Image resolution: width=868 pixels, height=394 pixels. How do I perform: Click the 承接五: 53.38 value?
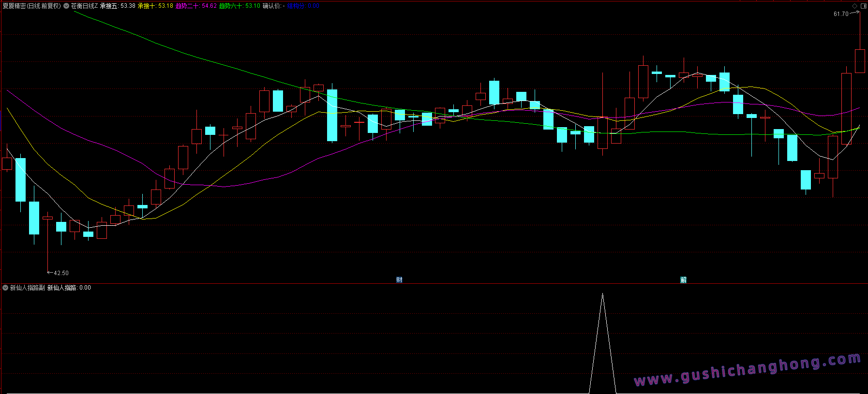(x=118, y=6)
